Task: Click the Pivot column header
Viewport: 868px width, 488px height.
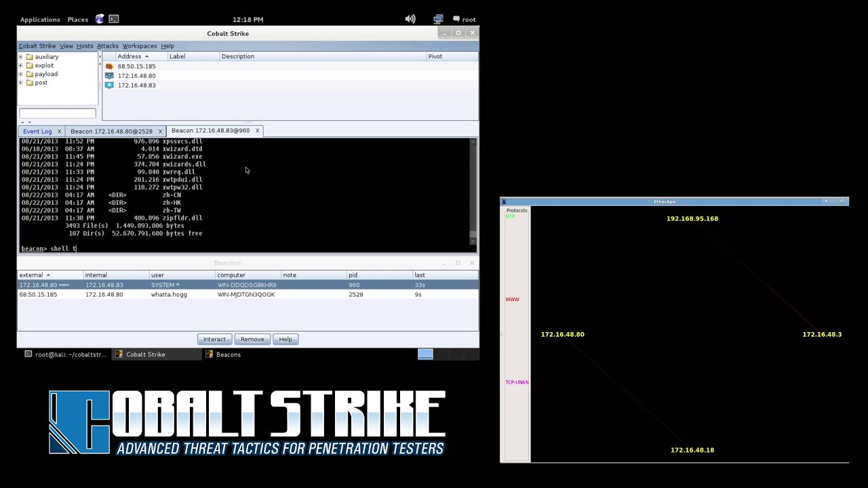Action: (x=452, y=56)
